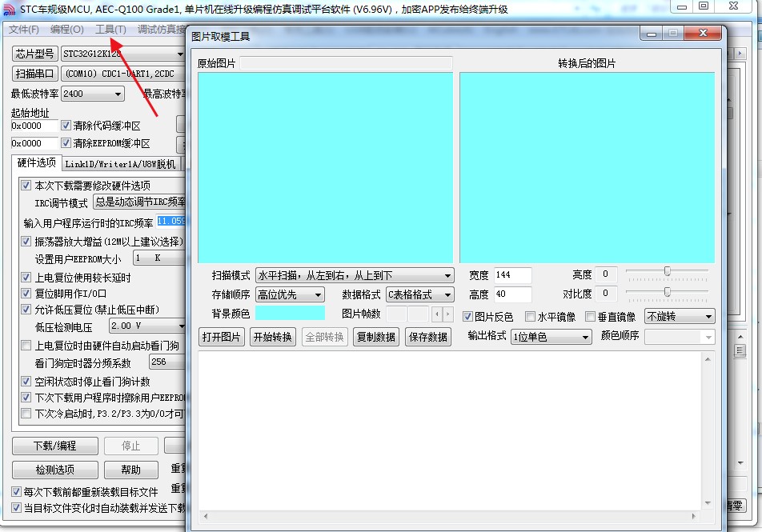Image resolution: width=762 pixels, height=532 pixels.
Task: Toggle 允许低压复位 checkbox
Action: [26, 310]
